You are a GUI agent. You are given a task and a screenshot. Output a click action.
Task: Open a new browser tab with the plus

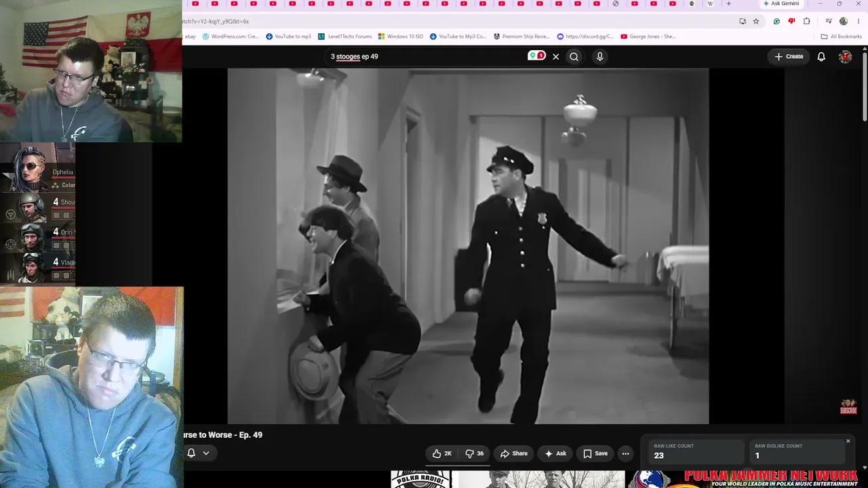(x=729, y=4)
